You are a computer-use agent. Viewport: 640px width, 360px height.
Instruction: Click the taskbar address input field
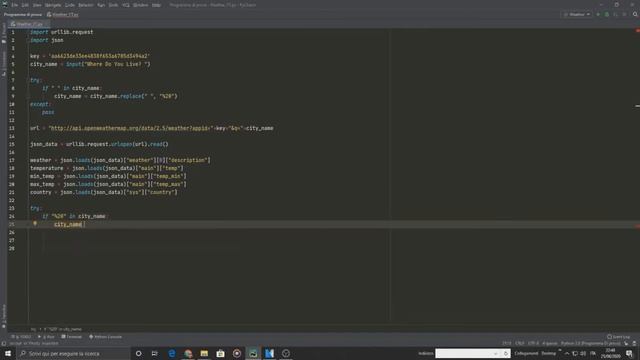pos(464,353)
